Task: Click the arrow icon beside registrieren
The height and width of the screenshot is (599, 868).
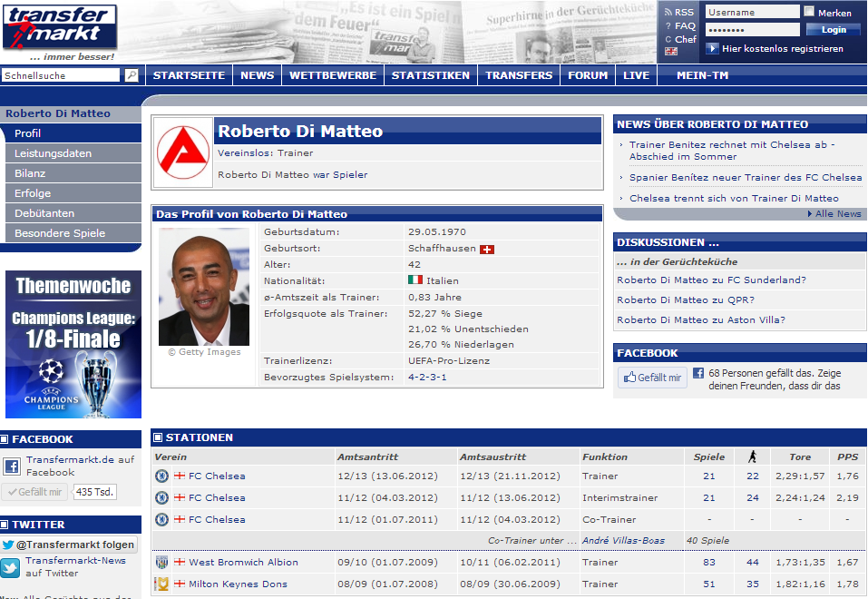Action: [713, 49]
